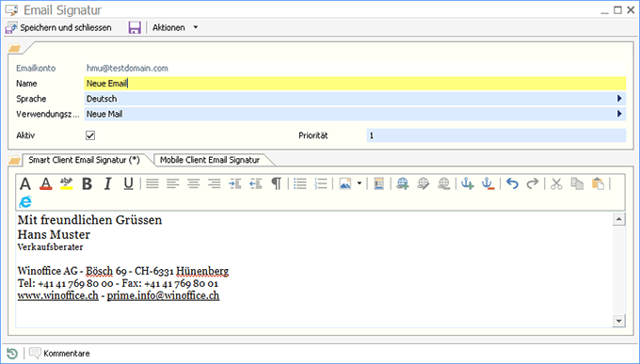The width and height of the screenshot is (640, 364).
Task: Click the Hans Muster line
Action: [54, 234]
